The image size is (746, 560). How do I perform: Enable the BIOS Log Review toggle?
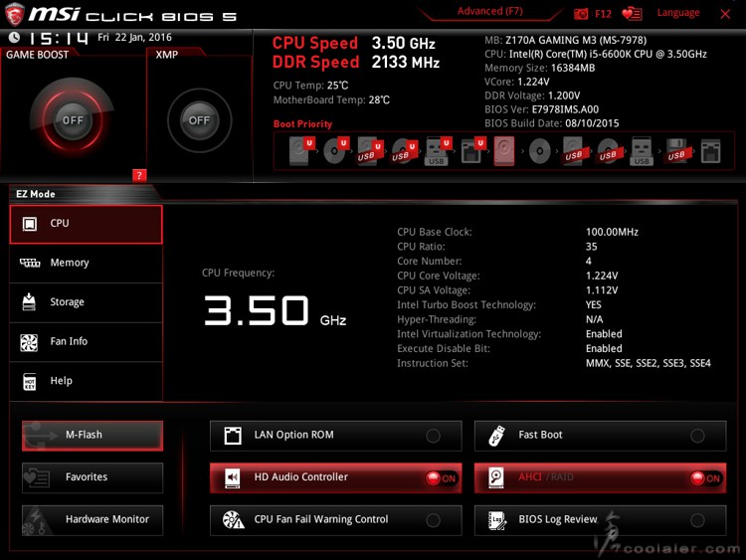(697, 520)
